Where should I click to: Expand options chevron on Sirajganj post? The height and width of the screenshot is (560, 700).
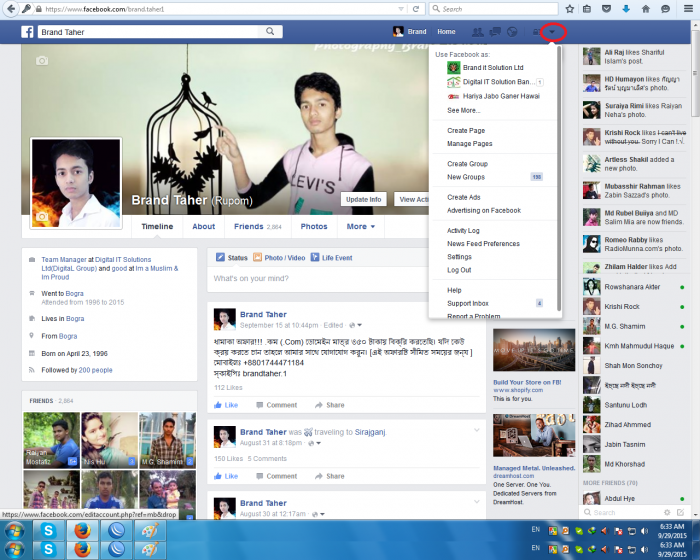477,430
